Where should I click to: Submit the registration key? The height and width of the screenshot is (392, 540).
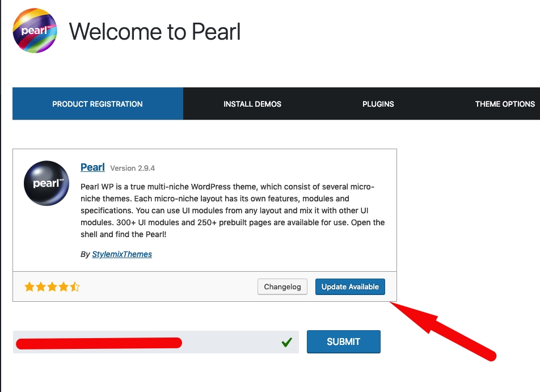click(343, 342)
